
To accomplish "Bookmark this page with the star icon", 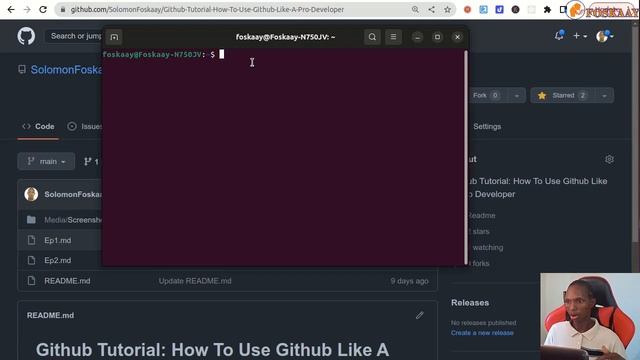I will (x=447, y=9).
